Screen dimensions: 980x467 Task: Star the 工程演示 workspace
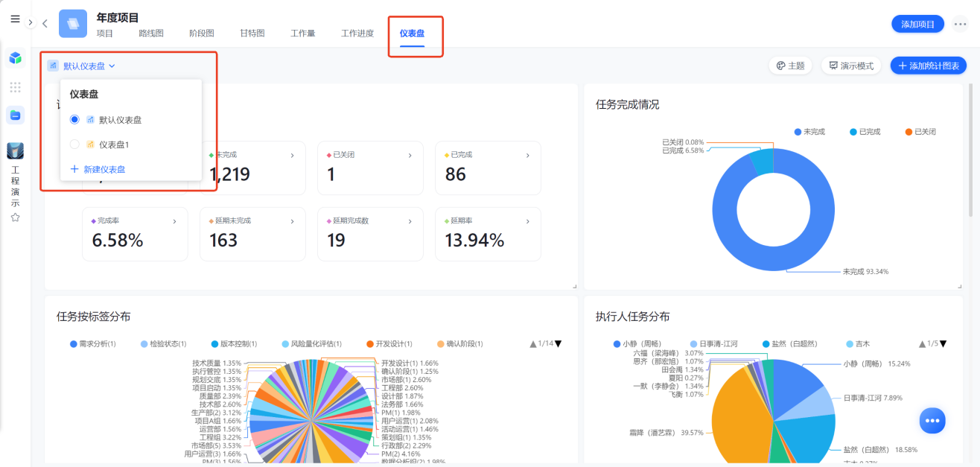point(15,217)
